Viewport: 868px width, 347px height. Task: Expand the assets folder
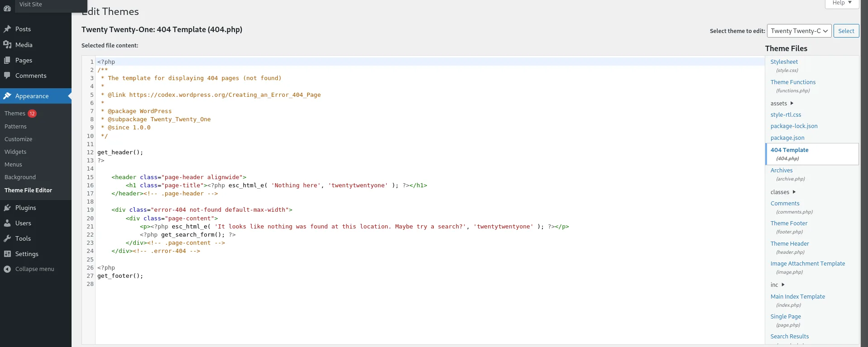click(782, 104)
